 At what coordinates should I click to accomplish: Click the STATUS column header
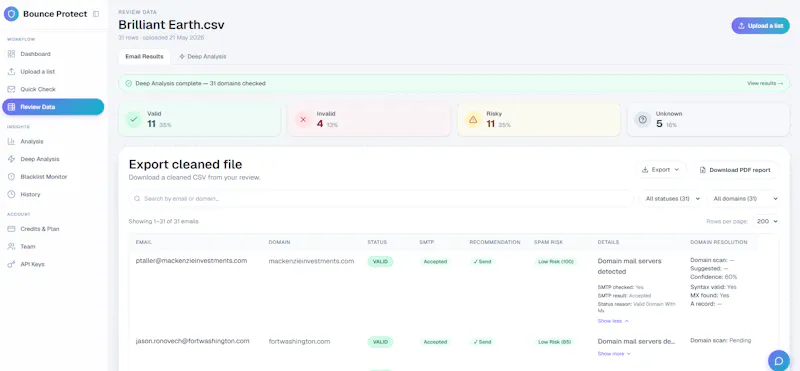[x=377, y=242]
